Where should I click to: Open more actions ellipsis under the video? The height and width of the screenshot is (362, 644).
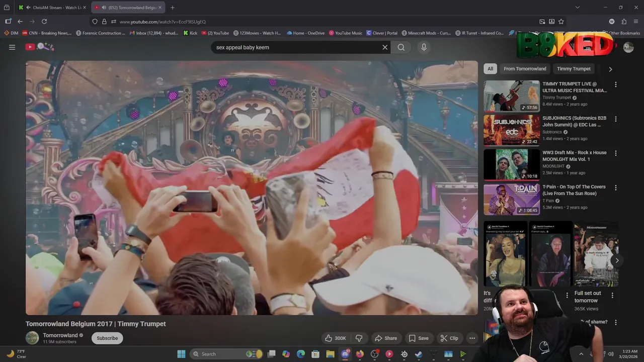click(x=472, y=338)
